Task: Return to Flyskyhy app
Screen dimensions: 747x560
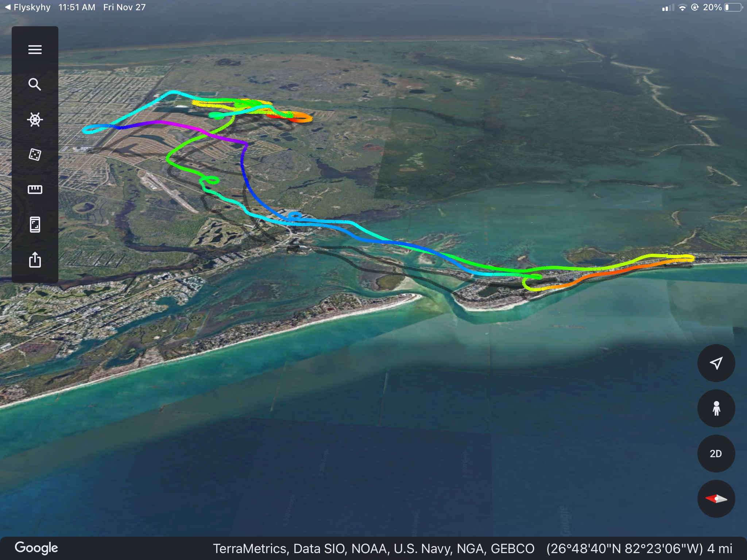Action: (28, 7)
